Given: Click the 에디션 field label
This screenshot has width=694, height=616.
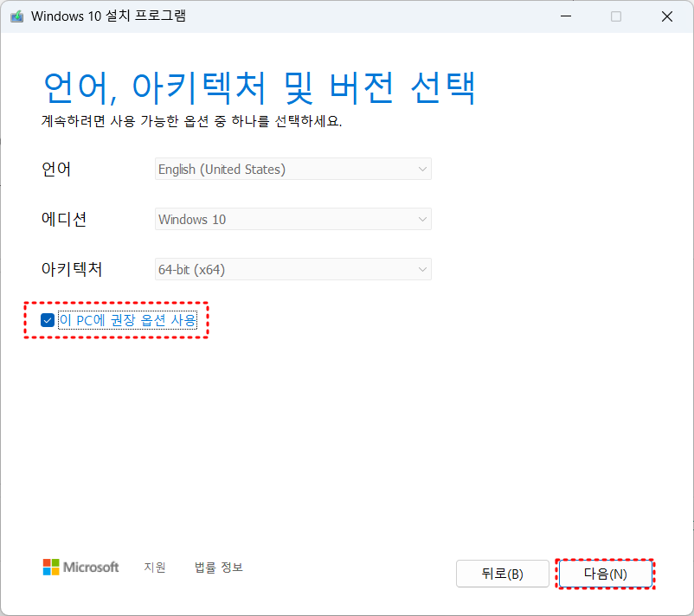Looking at the screenshot, I should 64,219.
